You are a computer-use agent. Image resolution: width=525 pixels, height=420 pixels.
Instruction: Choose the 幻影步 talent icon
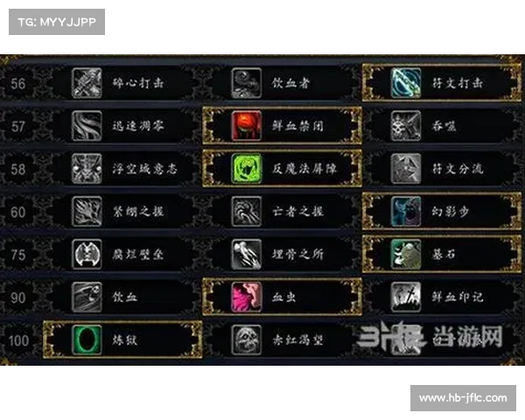tap(406, 212)
